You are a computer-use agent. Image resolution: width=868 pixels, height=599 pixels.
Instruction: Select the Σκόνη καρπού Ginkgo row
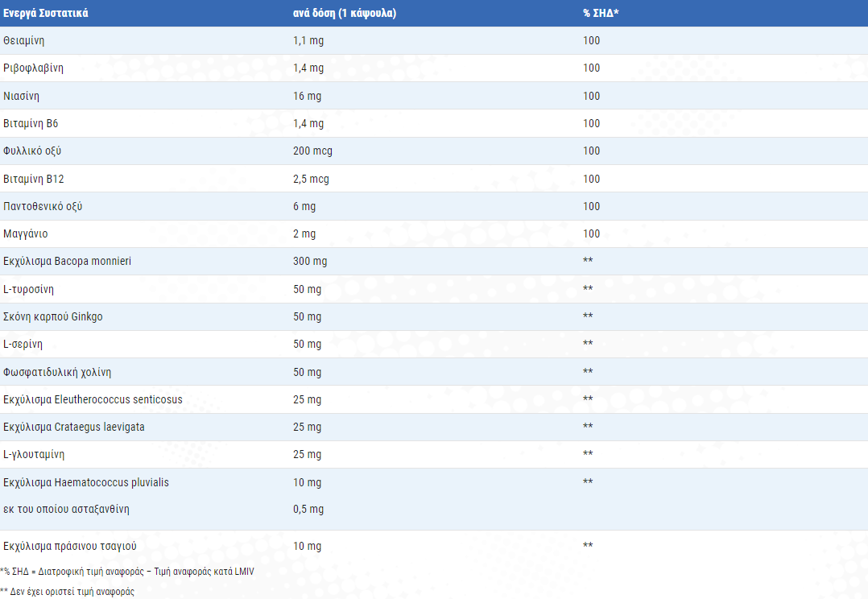[x=53, y=316]
